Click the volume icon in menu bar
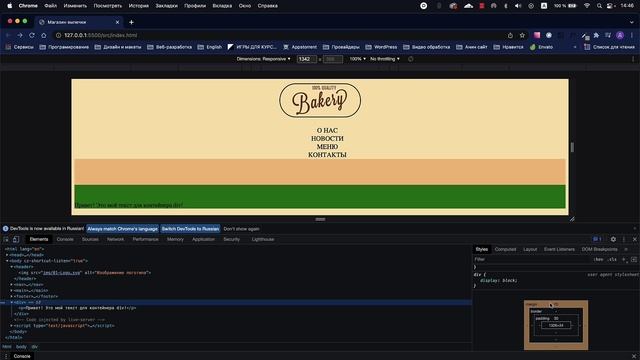 click(518, 6)
